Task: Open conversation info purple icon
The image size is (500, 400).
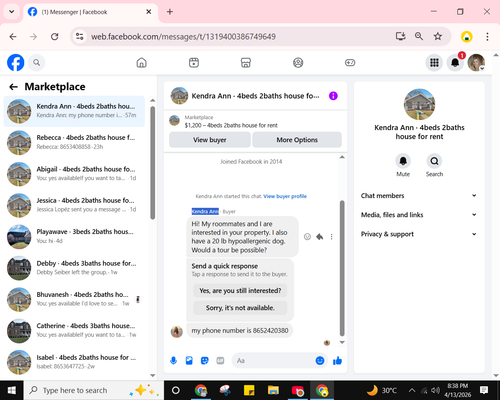Action: 333,96
